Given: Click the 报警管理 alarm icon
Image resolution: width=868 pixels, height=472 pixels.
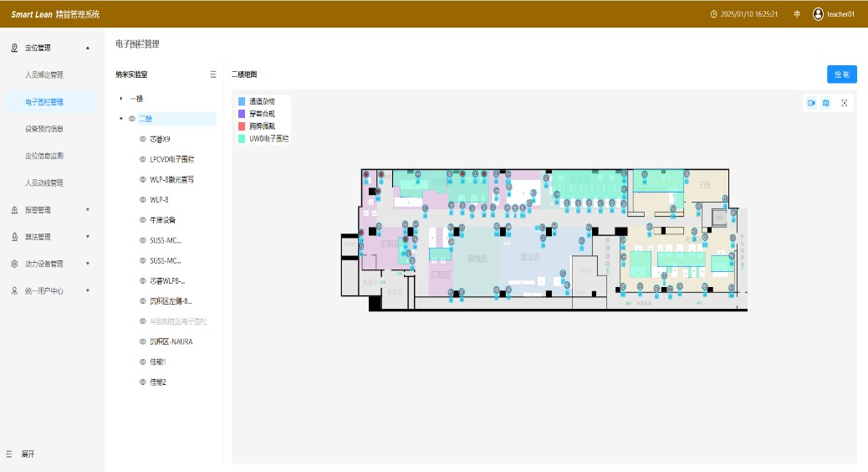Looking at the screenshot, I should click(14, 210).
